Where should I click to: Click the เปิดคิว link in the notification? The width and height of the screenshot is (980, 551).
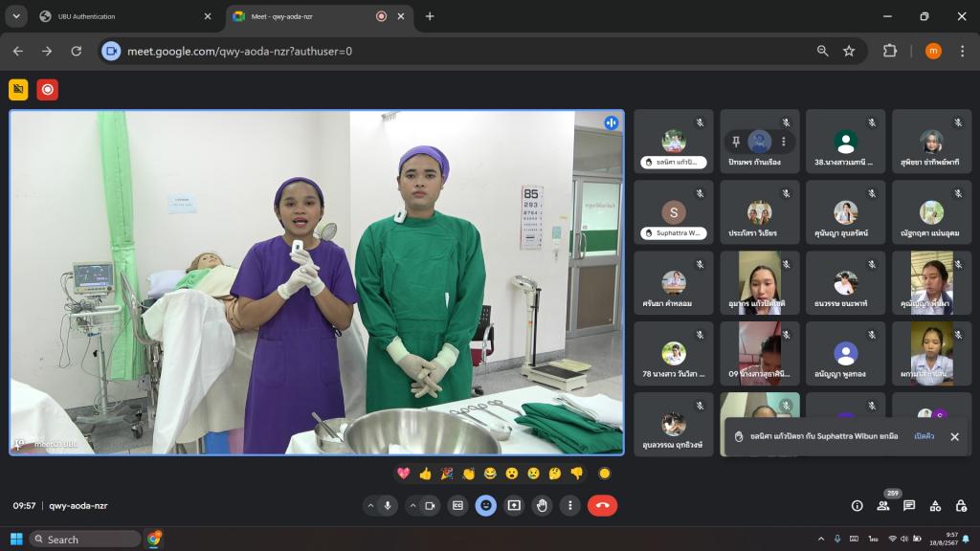924,436
